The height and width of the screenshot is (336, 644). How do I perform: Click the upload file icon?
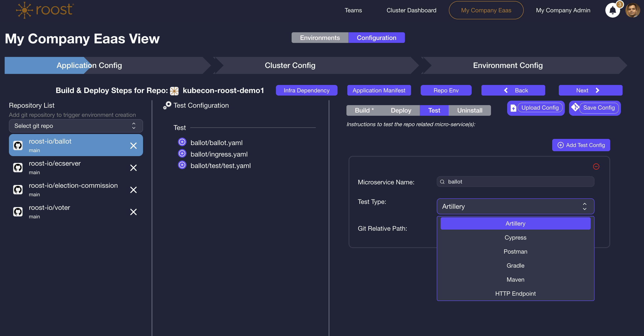pos(513,108)
